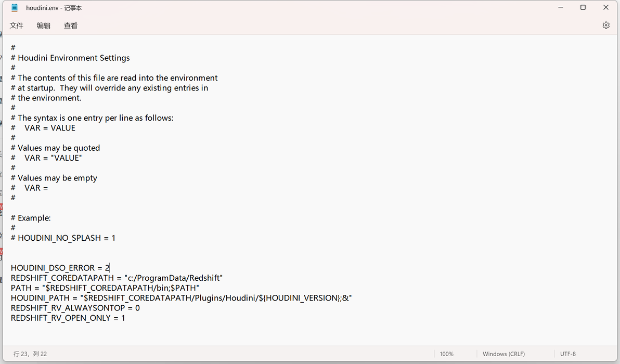620x364 pixels.
Task: Click the # Values may be empty line
Action: 54,178
